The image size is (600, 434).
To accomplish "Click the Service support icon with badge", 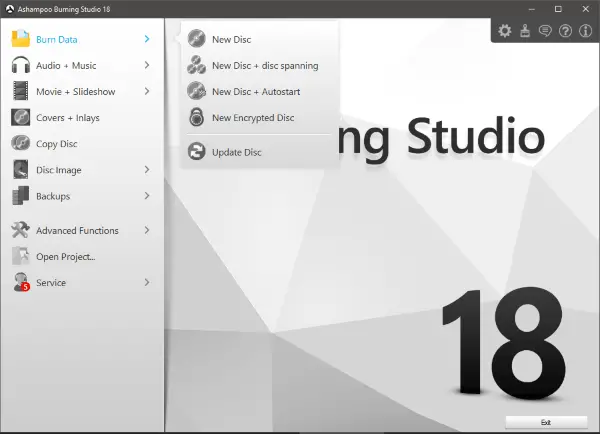I will pos(21,282).
